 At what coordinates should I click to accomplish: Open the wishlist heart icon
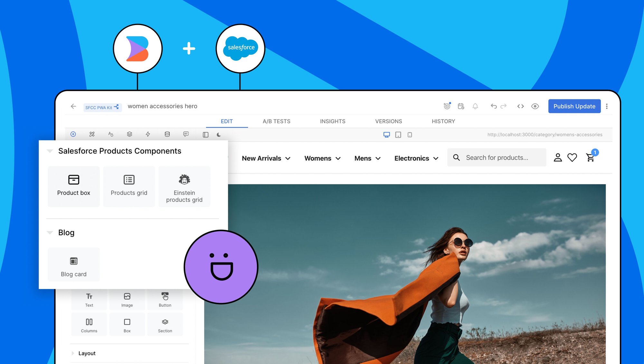[572, 157]
